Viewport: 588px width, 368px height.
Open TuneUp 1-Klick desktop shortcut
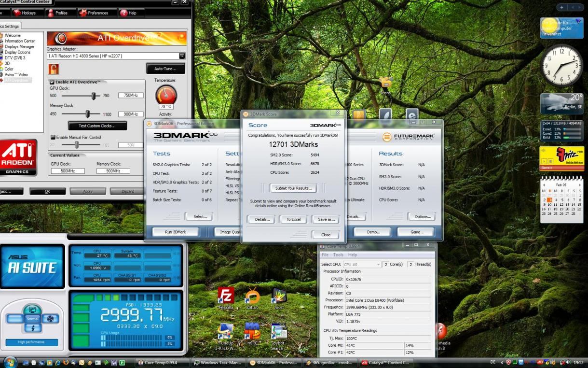[x=226, y=337]
